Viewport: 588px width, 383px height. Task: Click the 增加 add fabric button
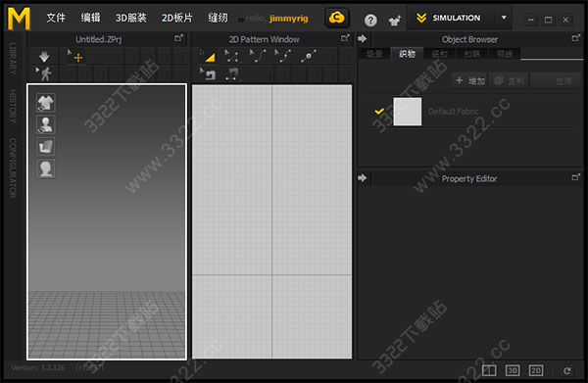click(x=469, y=80)
